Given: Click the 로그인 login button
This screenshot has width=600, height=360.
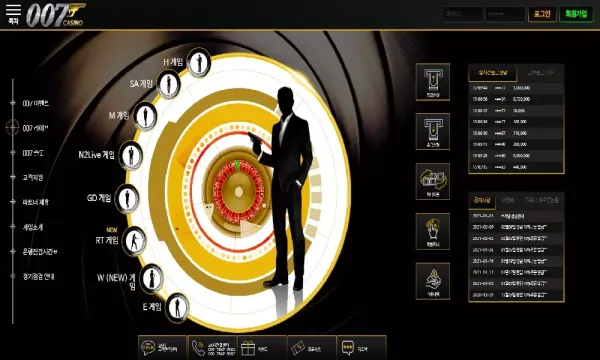Looking at the screenshot, I should point(542,15).
